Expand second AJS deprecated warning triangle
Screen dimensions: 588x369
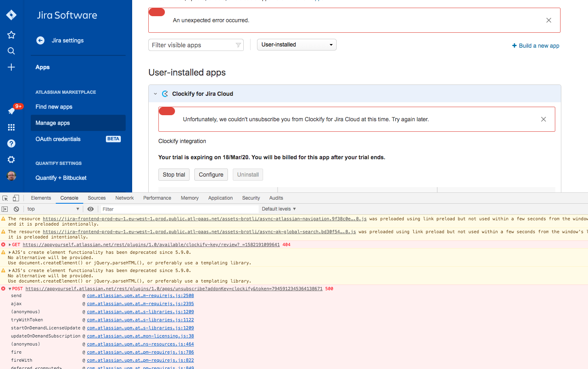click(x=10, y=270)
